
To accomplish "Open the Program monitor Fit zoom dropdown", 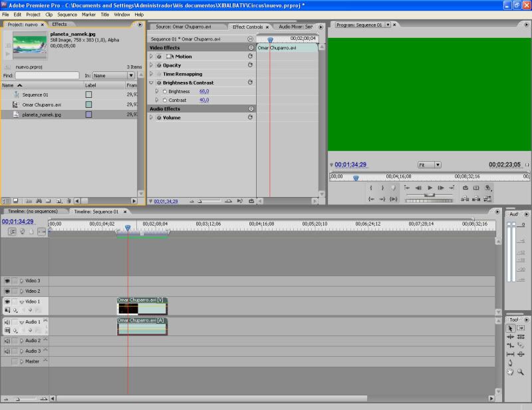I will pos(429,165).
